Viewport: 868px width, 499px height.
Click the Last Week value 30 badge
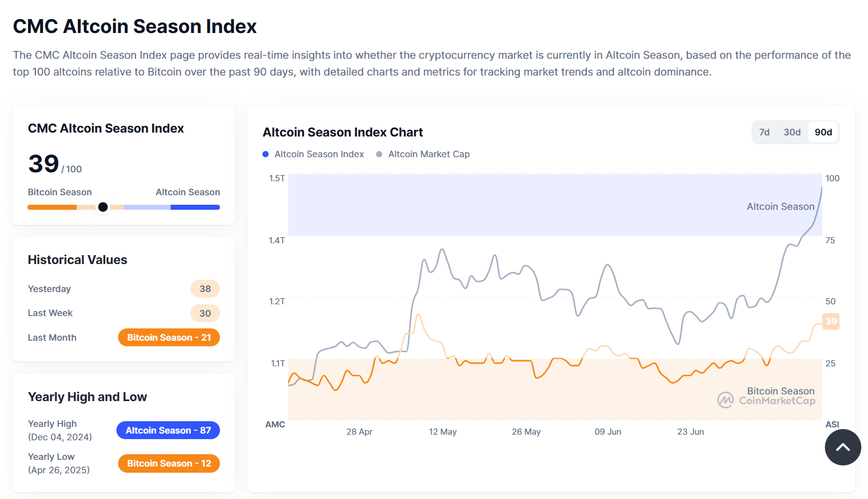pos(205,313)
